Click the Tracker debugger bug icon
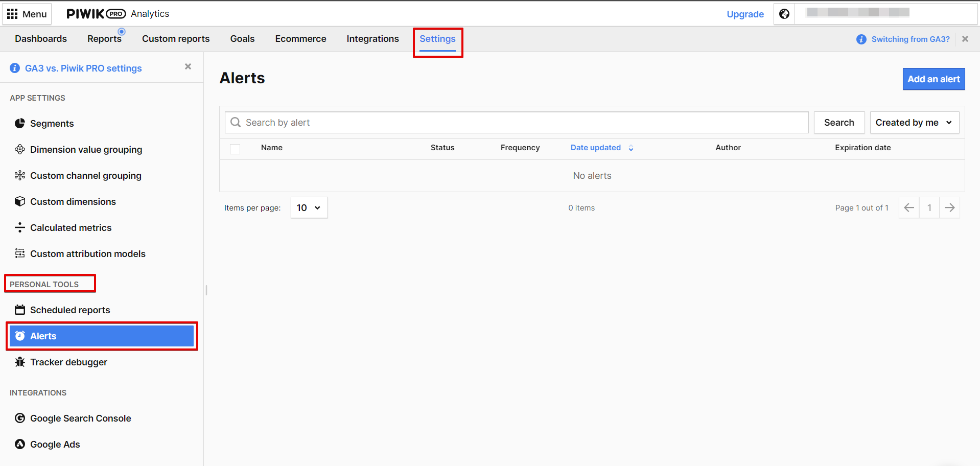980x466 pixels. 20,362
